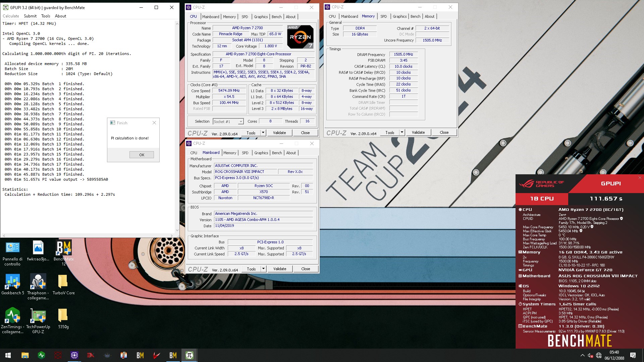Click Tools button in CPU-Z Mainboard window

[x=251, y=269]
